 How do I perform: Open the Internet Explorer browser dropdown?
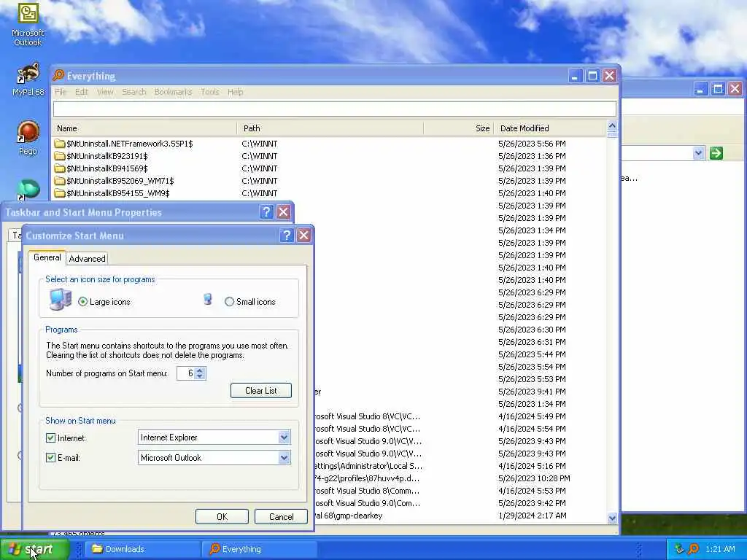(x=284, y=437)
